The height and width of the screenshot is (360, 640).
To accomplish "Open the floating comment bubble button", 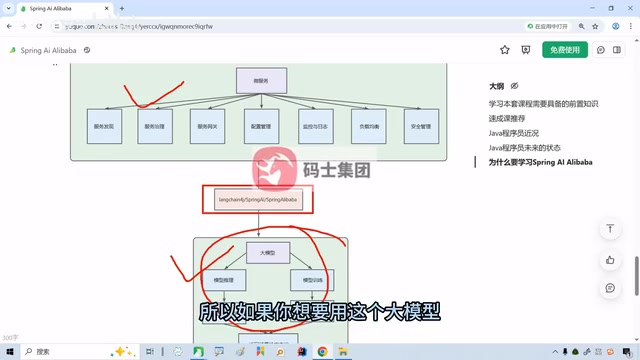I will [610, 288].
